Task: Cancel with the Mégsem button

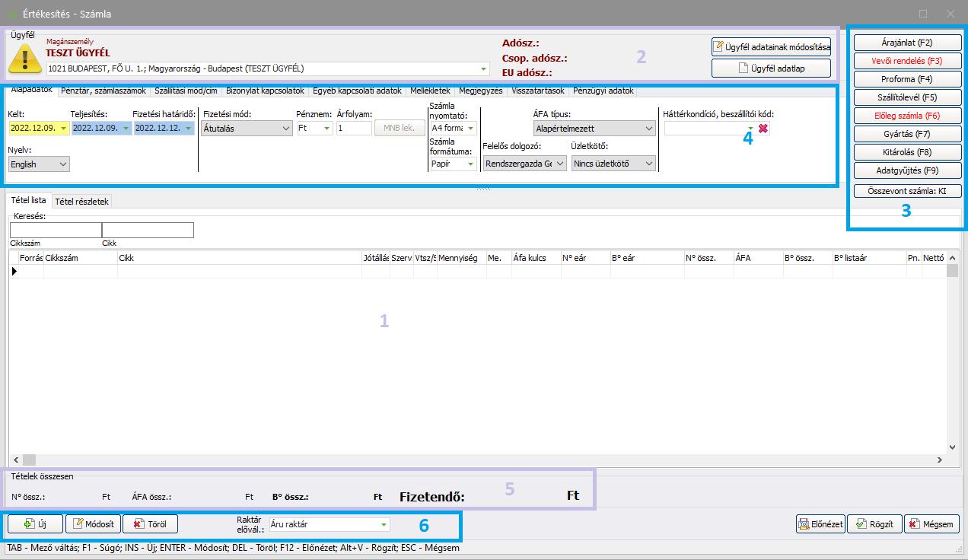Action: coord(932,523)
